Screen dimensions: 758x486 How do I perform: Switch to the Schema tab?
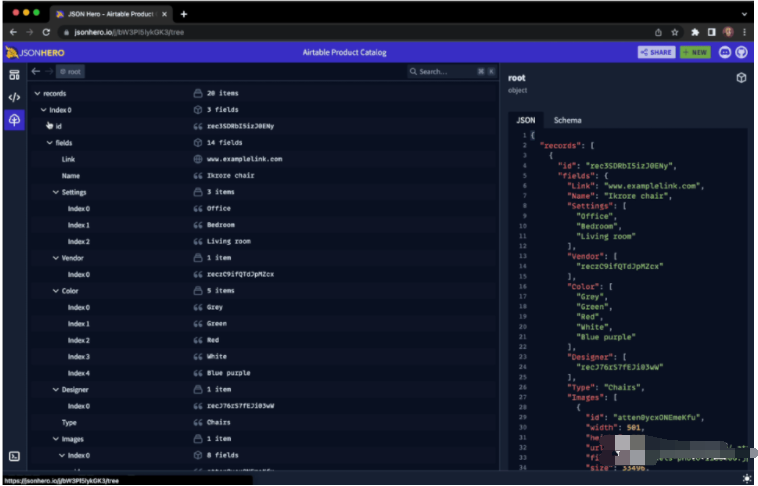click(568, 120)
